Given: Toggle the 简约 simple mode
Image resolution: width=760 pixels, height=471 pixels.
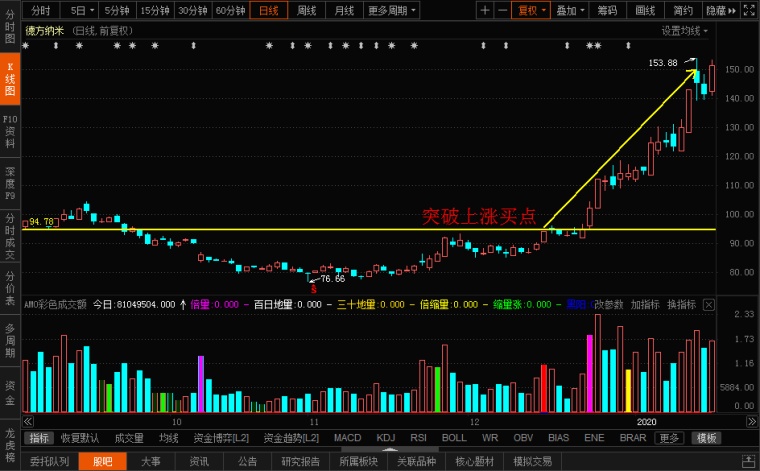Looking at the screenshot, I should point(682,11).
